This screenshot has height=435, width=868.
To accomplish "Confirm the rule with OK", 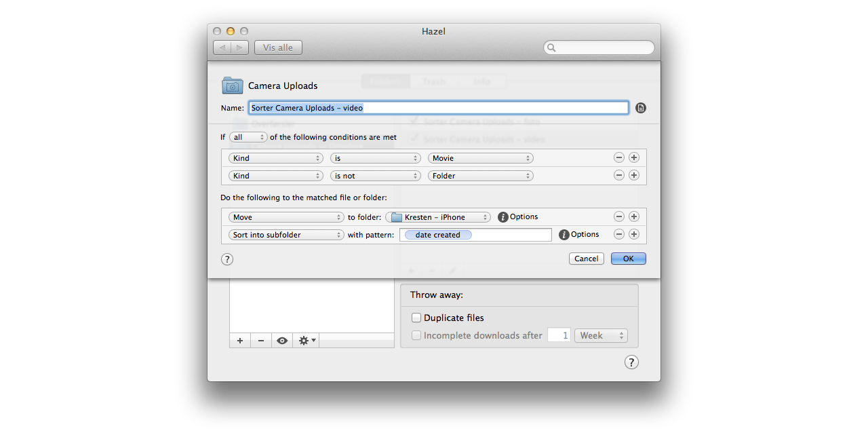I will point(628,259).
